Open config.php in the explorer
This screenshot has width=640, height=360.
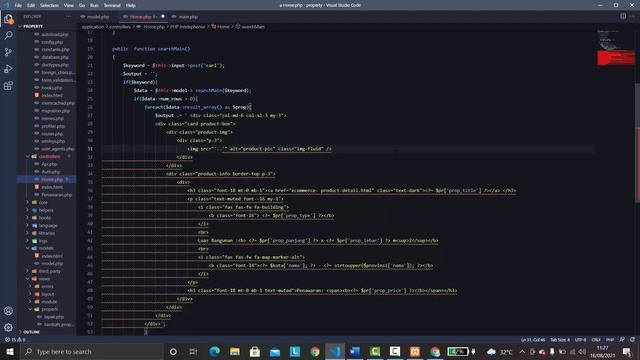[51, 42]
